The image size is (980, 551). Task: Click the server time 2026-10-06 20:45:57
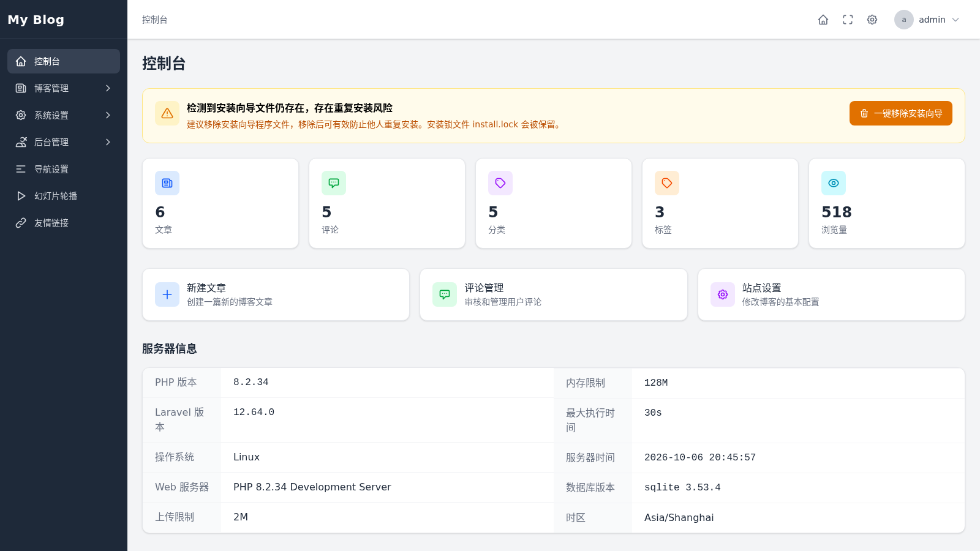700,457
